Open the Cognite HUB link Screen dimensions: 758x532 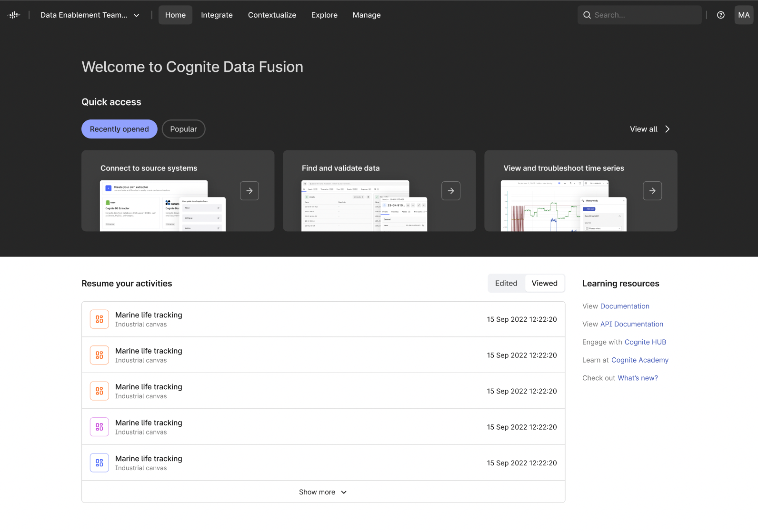645,342
